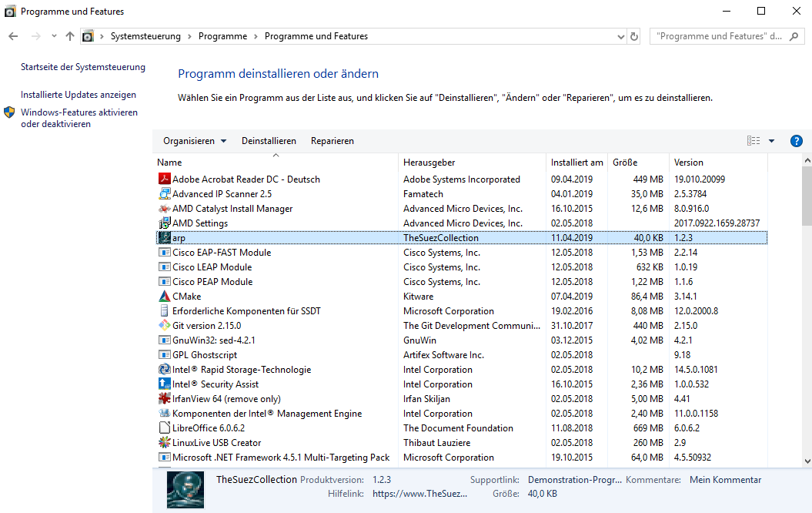
Task: Click the Cisco EAP-FAST Module icon
Action: point(164,253)
